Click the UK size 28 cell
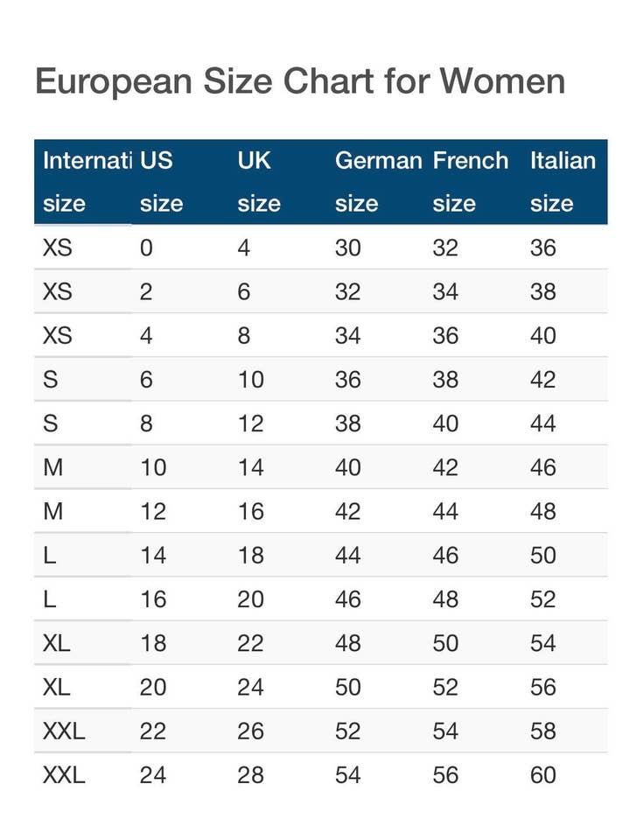Viewport: 630px width, 840px height. [250, 775]
